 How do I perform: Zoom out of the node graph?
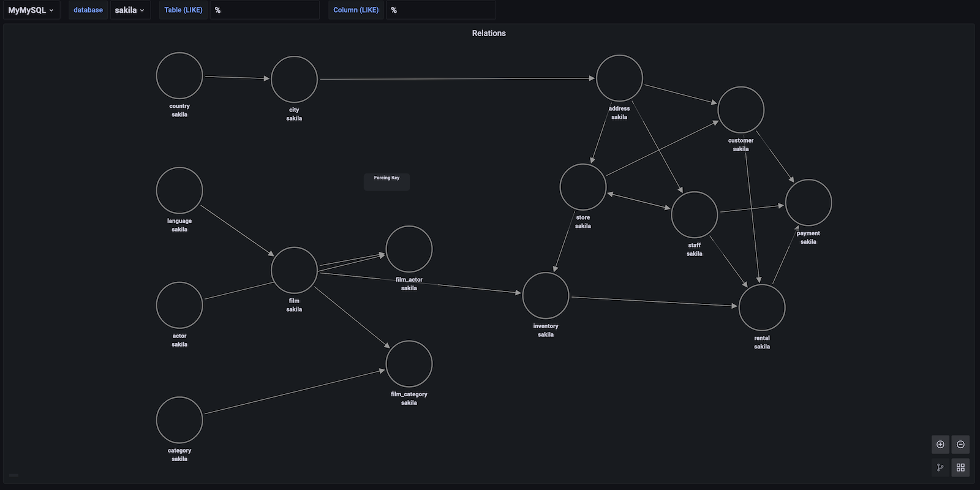(x=960, y=445)
